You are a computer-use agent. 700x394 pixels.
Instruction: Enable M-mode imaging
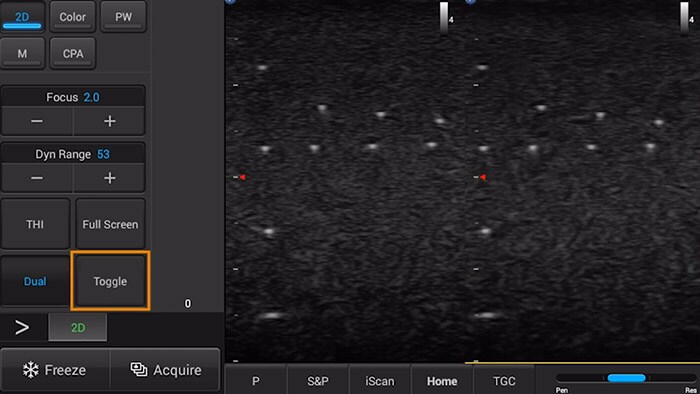[x=22, y=54]
